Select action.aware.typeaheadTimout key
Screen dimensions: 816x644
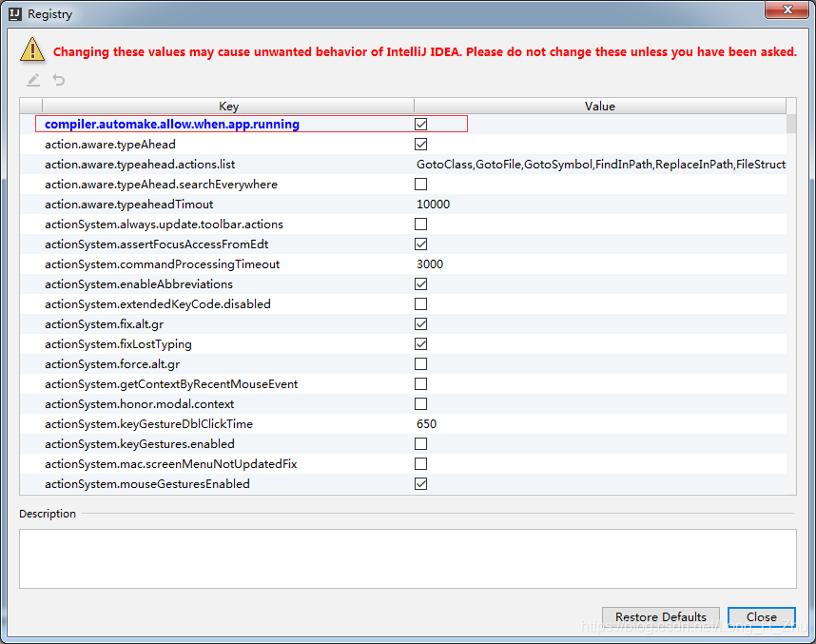pyautogui.click(x=128, y=205)
